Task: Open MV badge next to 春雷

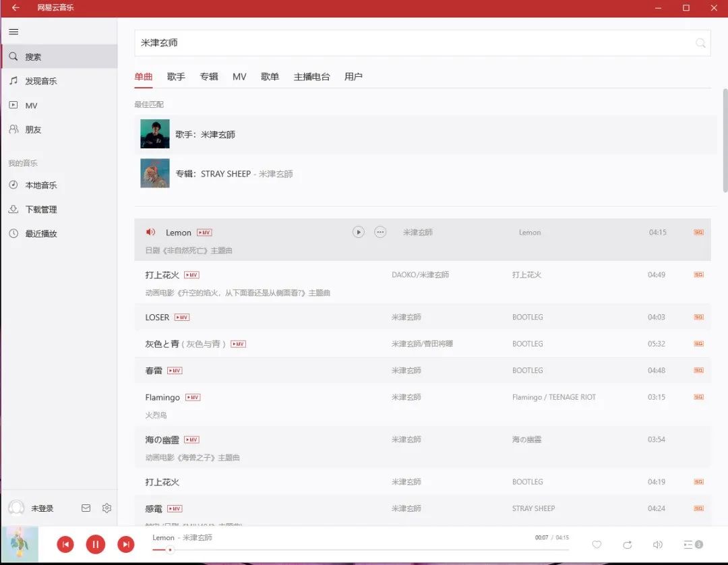Action: pos(175,370)
